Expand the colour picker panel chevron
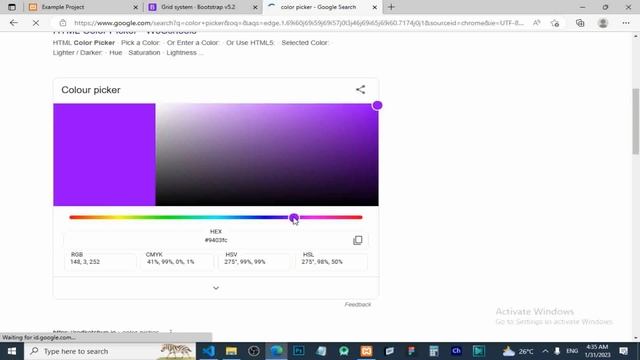The image size is (640, 360). tap(216, 288)
